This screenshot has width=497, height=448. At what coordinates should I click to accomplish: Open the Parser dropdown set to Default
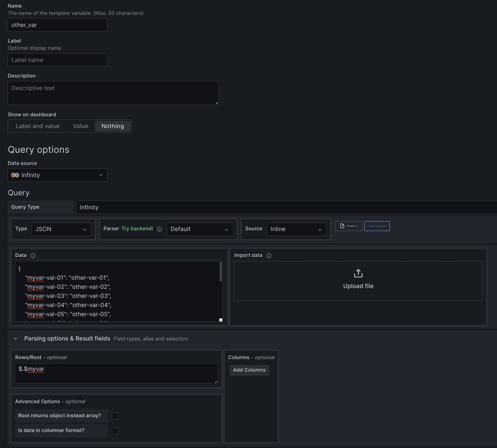pos(200,229)
